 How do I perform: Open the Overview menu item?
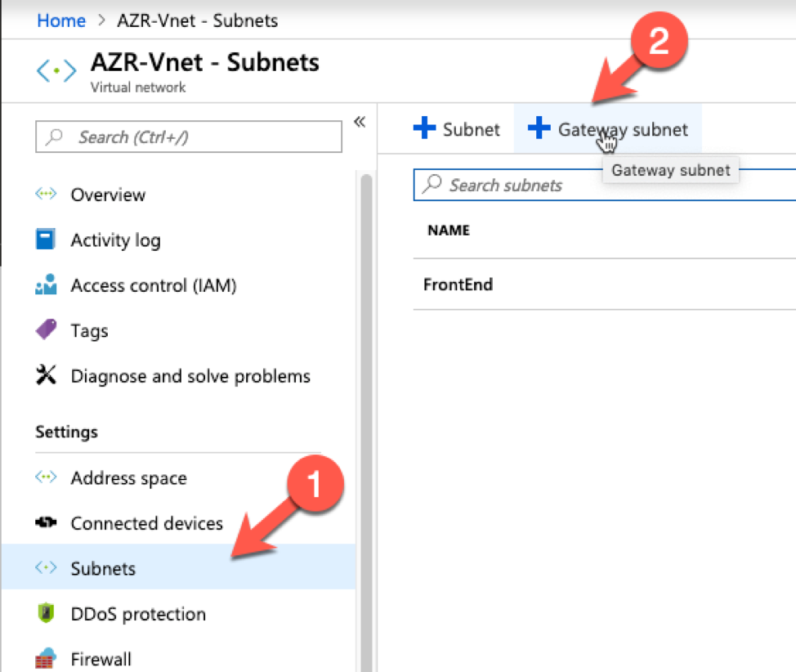108,195
